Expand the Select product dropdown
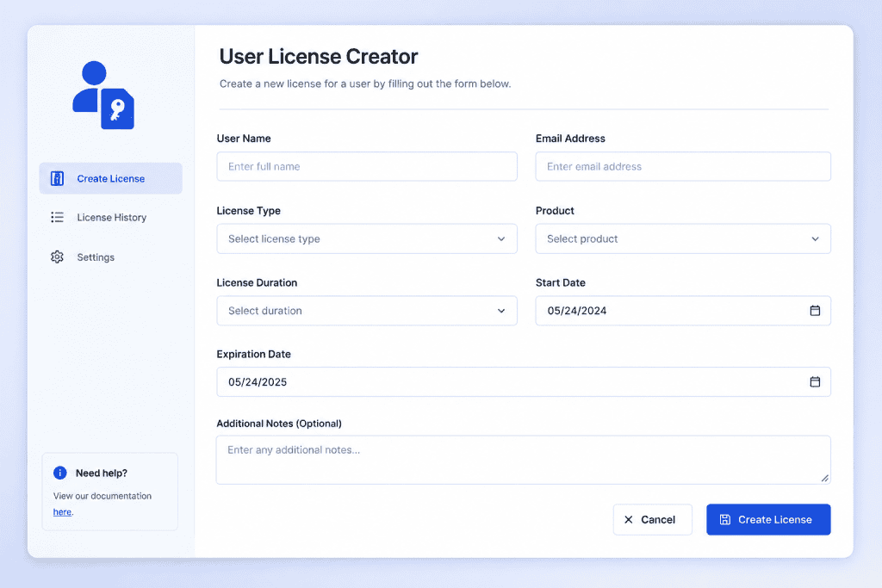Viewport: 882px width, 588px height. coord(683,239)
